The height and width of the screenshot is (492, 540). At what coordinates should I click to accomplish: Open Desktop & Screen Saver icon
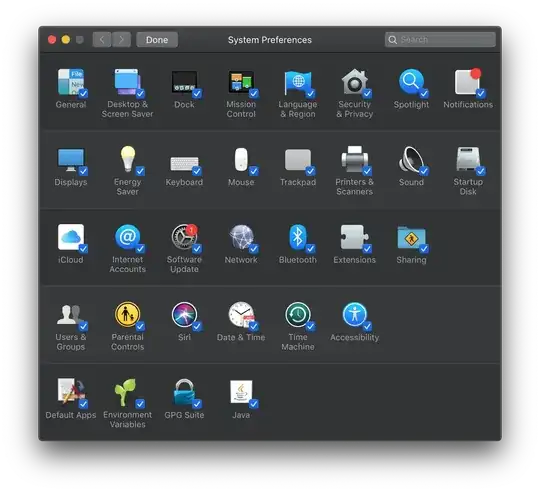(x=127, y=82)
